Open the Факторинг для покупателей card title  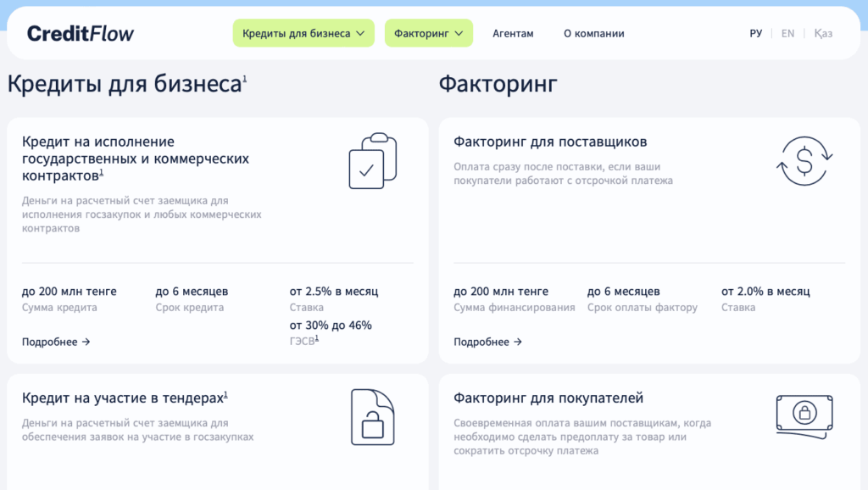pyautogui.click(x=548, y=398)
